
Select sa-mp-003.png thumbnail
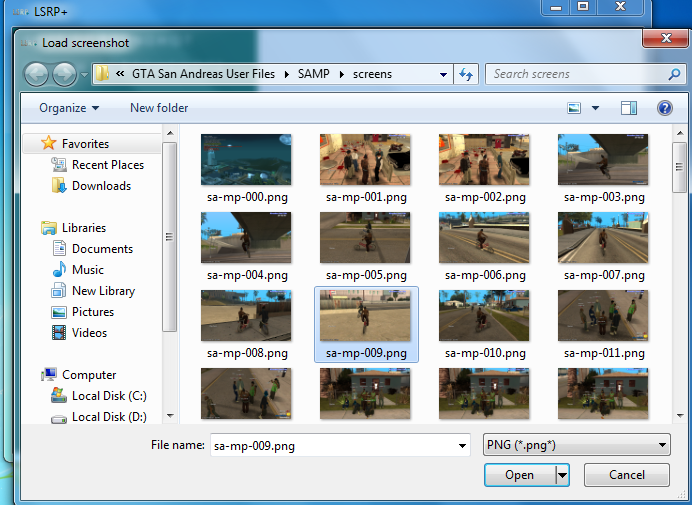(x=603, y=160)
